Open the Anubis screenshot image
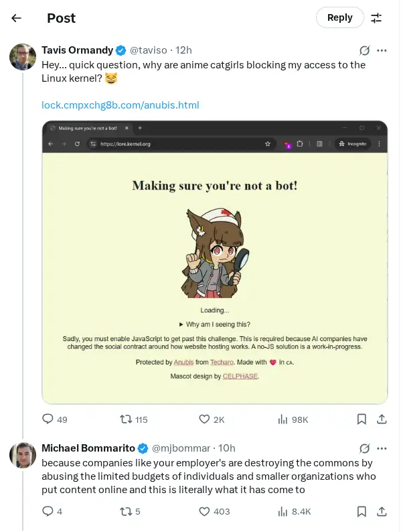Image resolution: width=403 pixels, height=532 pixels. coord(214,262)
